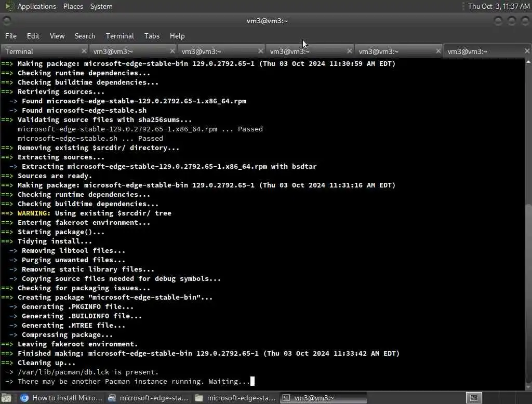Click the 'Generating .BUILDINFO file...' line

[82, 316]
